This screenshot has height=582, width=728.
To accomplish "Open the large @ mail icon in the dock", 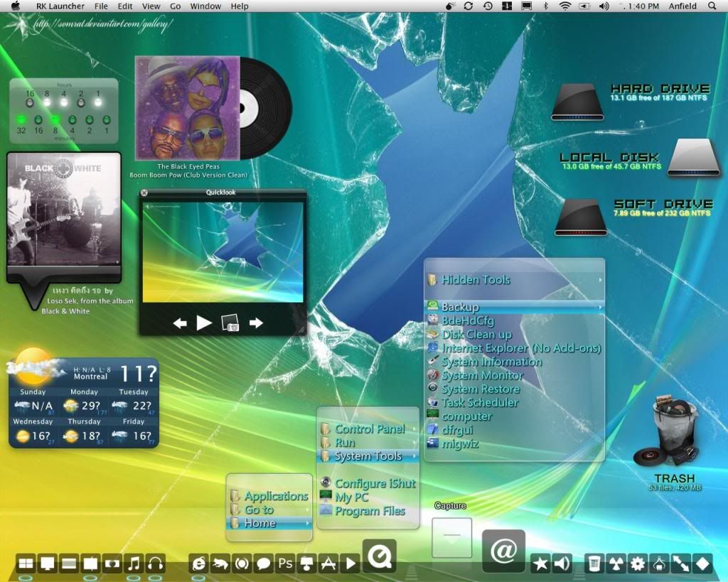I will [504, 551].
